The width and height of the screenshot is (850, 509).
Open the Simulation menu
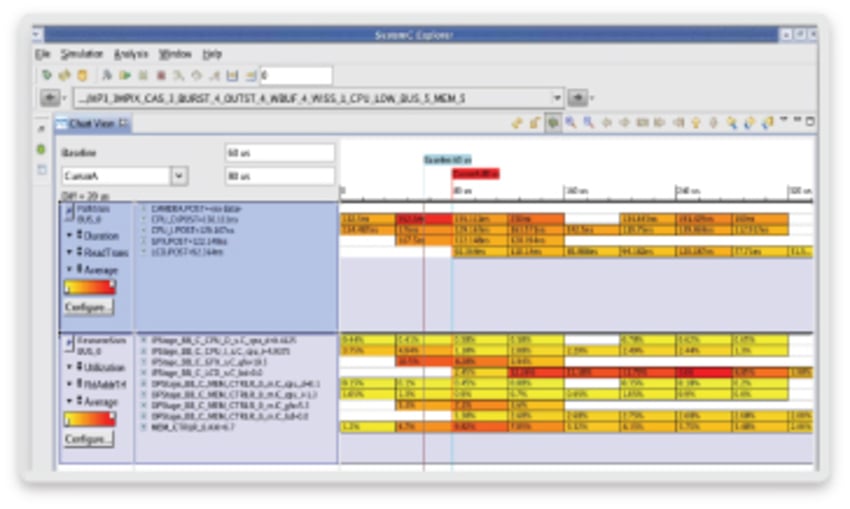(81, 53)
